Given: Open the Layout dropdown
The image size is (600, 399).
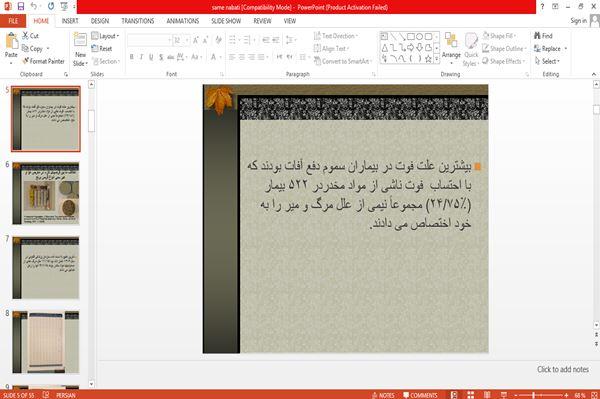Looking at the screenshot, I should [x=105, y=36].
